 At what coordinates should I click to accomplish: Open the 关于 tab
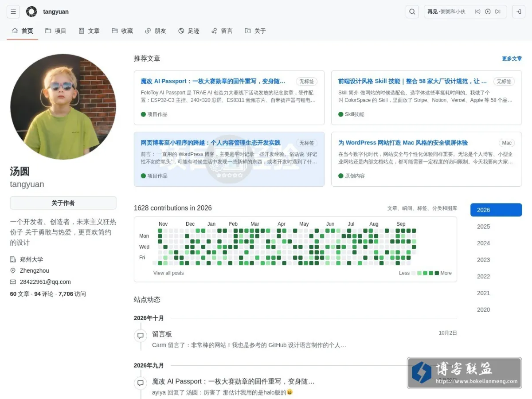coord(255,31)
